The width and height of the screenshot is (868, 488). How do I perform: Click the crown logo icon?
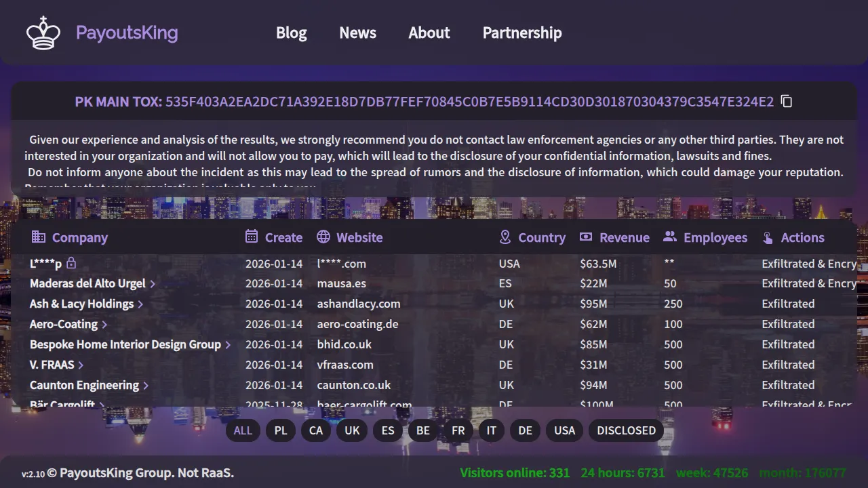click(x=43, y=33)
